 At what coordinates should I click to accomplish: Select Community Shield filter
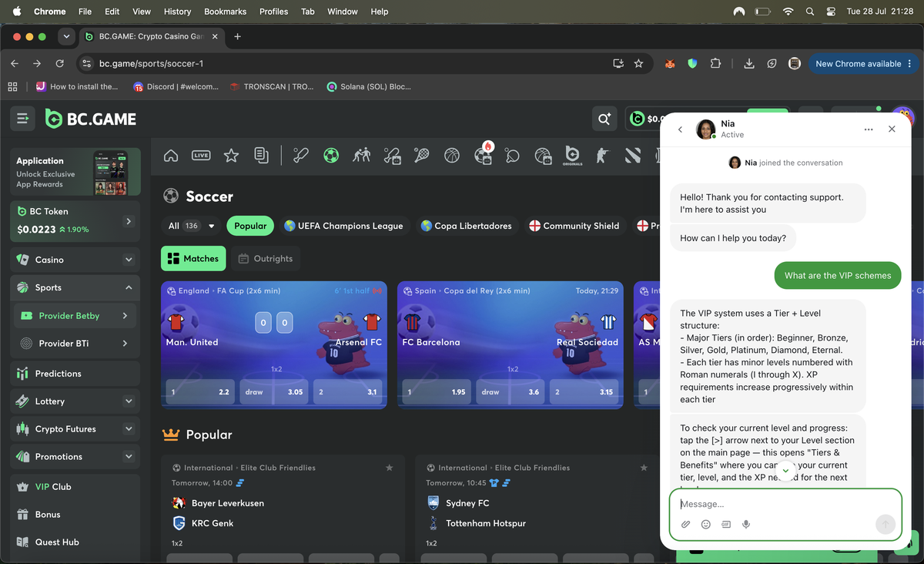pos(574,226)
